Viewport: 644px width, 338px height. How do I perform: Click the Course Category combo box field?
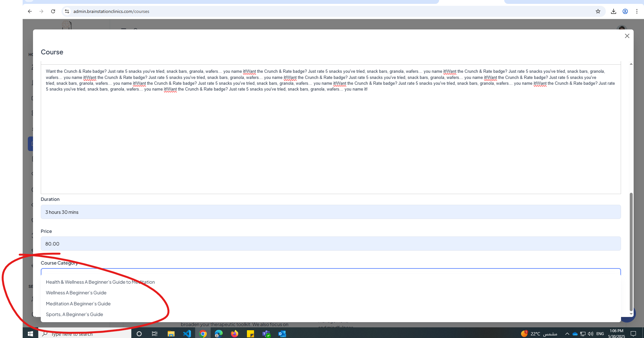point(330,272)
